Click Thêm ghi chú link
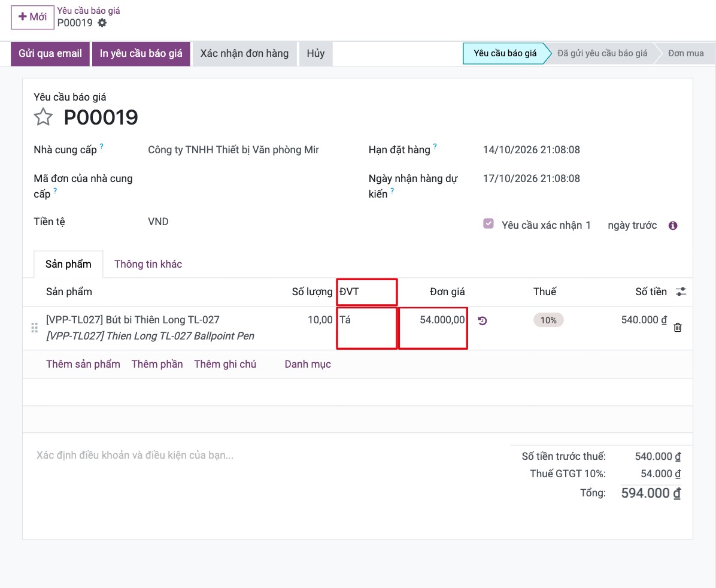The height and width of the screenshot is (588, 716). pos(225,364)
